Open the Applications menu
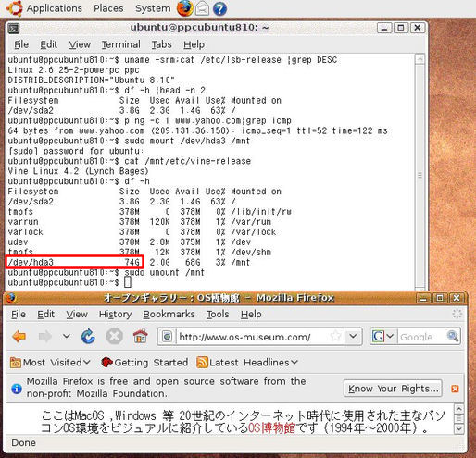The image size is (476, 458). (x=55, y=8)
